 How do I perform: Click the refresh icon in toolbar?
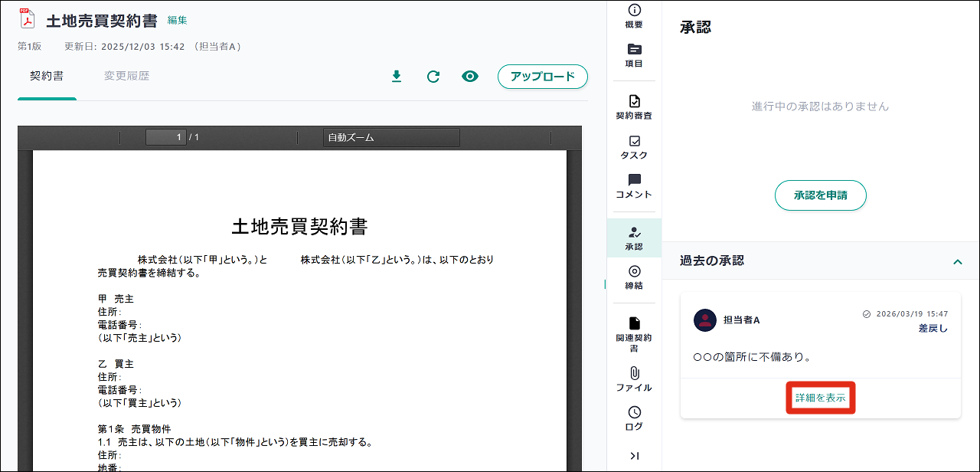[x=433, y=77]
